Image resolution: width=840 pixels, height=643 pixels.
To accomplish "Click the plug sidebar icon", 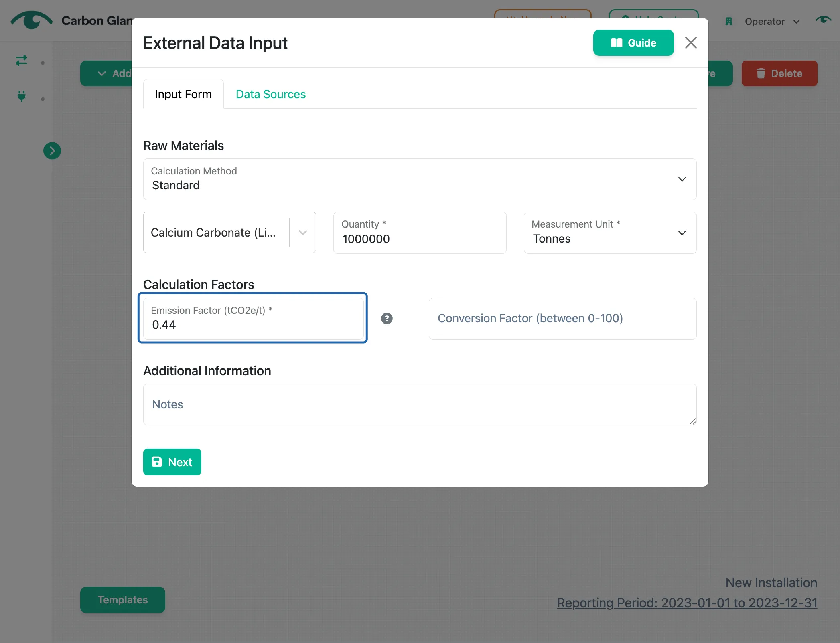I will pos(22,96).
